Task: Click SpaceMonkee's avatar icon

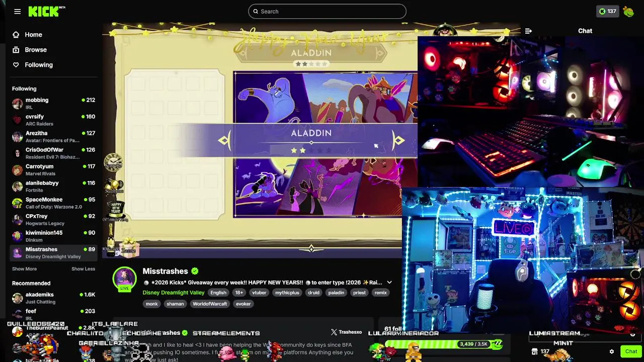Action: 18,203
